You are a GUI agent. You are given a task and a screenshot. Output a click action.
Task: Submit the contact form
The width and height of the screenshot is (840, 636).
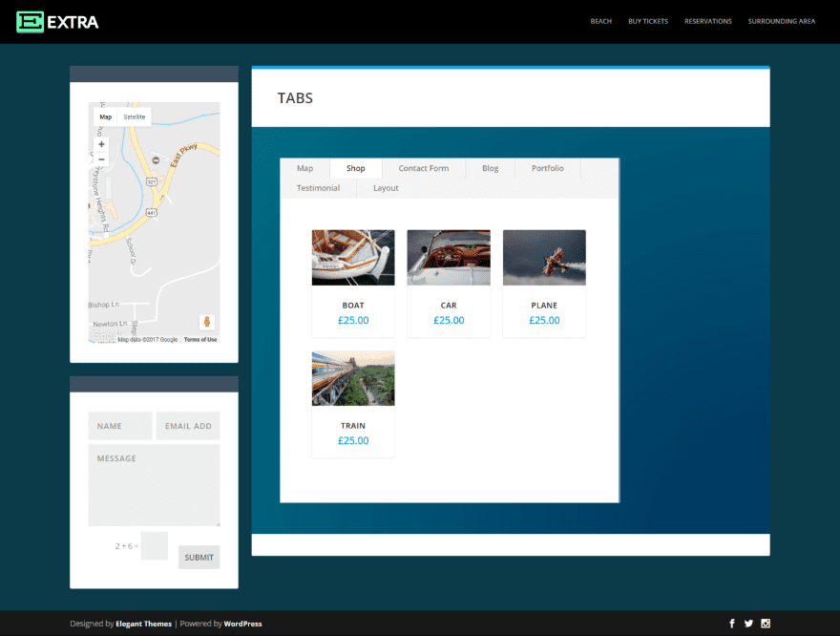(199, 558)
